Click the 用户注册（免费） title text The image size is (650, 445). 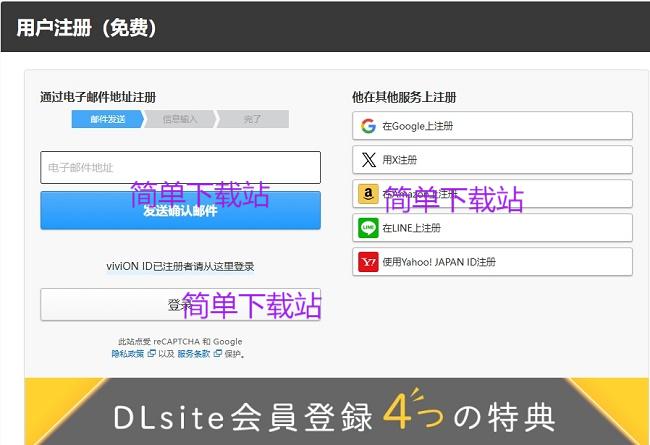(x=86, y=28)
